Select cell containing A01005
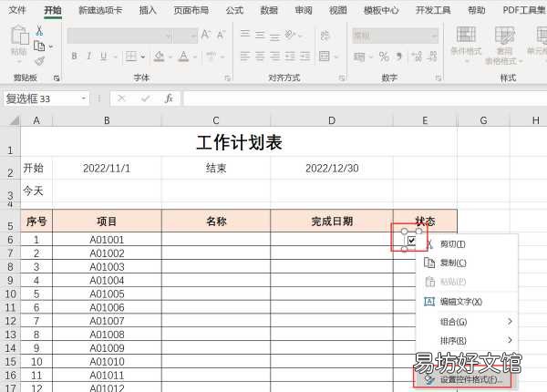547x392 pixels. 107,294
